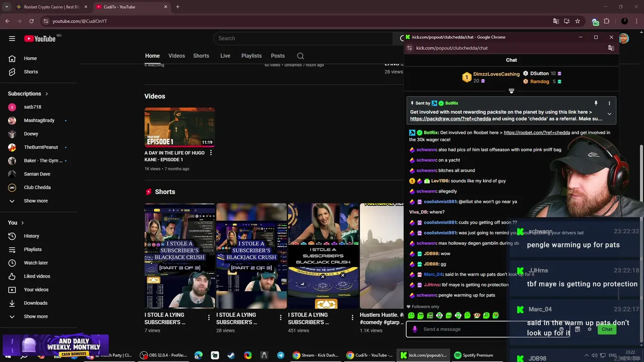
Task: Click the YouTube address bar URL
Action: point(79,21)
